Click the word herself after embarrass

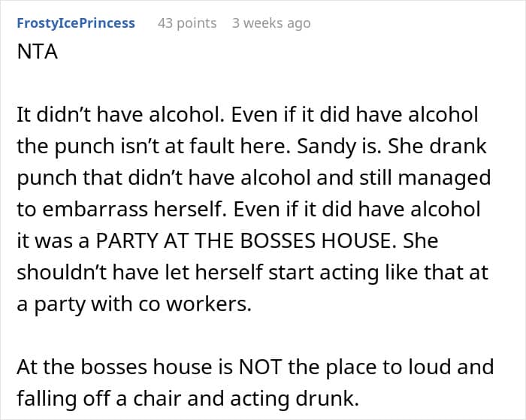[189, 210]
